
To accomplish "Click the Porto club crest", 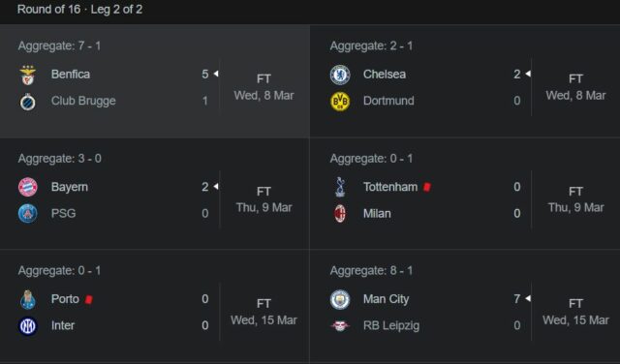I will (28, 299).
